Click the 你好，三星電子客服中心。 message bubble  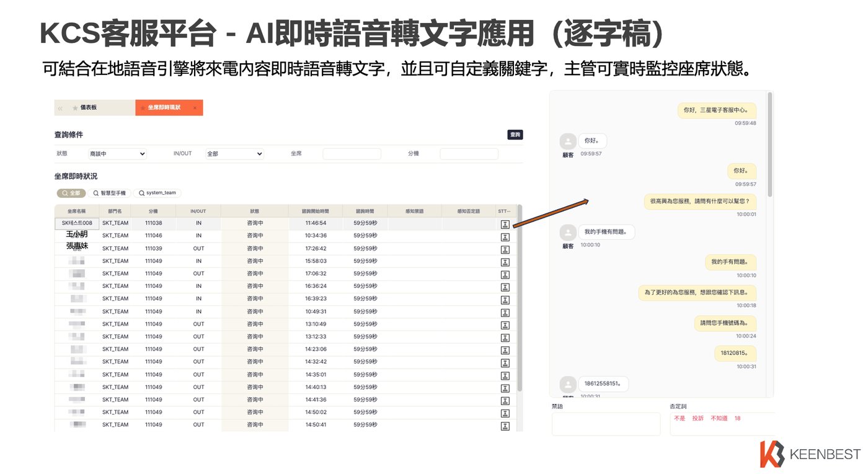point(717,110)
